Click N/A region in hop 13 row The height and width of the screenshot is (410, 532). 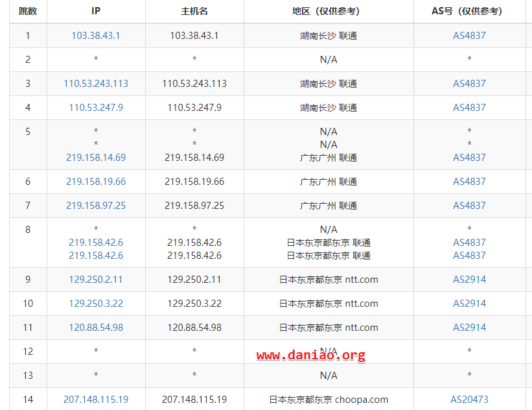329,376
